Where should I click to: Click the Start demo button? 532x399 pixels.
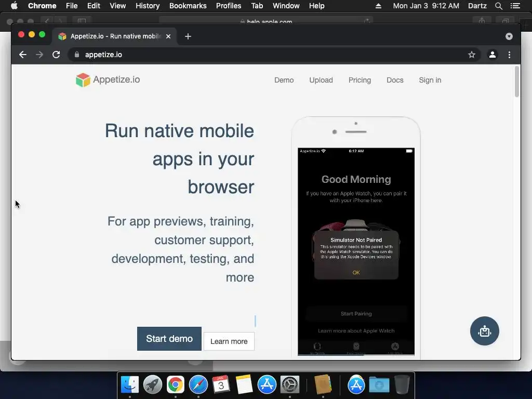169,339
